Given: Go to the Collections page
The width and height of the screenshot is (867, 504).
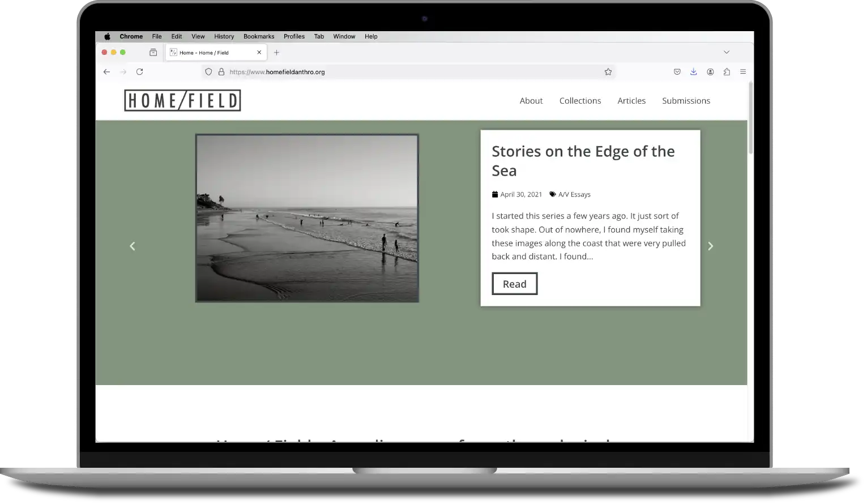Looking at the screenshot, I should coord(580,101).
